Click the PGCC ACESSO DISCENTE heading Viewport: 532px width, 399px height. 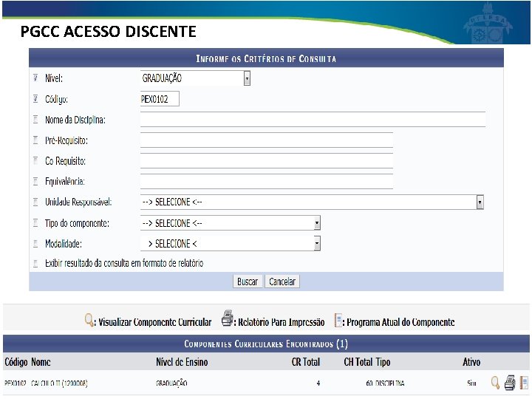108,31
